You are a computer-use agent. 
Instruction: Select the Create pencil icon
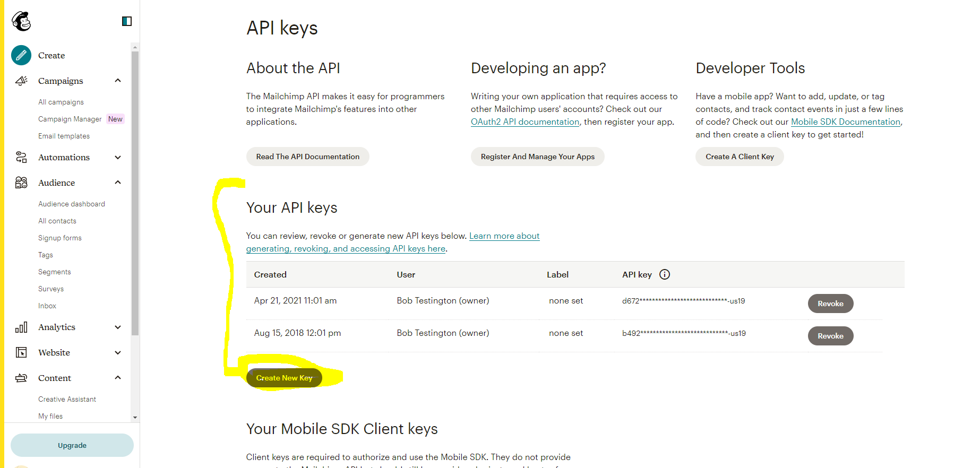pyautogui.click(x=21, y=55)
